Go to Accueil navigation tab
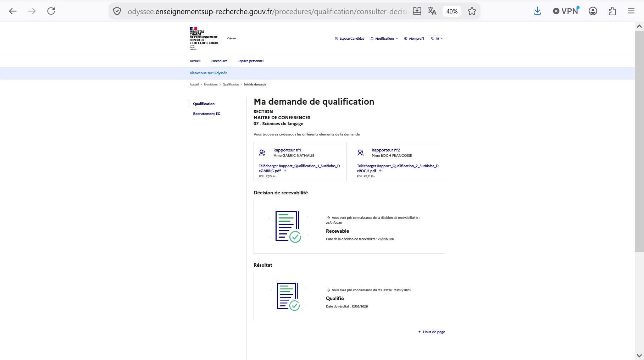 [x=195, y=61]
